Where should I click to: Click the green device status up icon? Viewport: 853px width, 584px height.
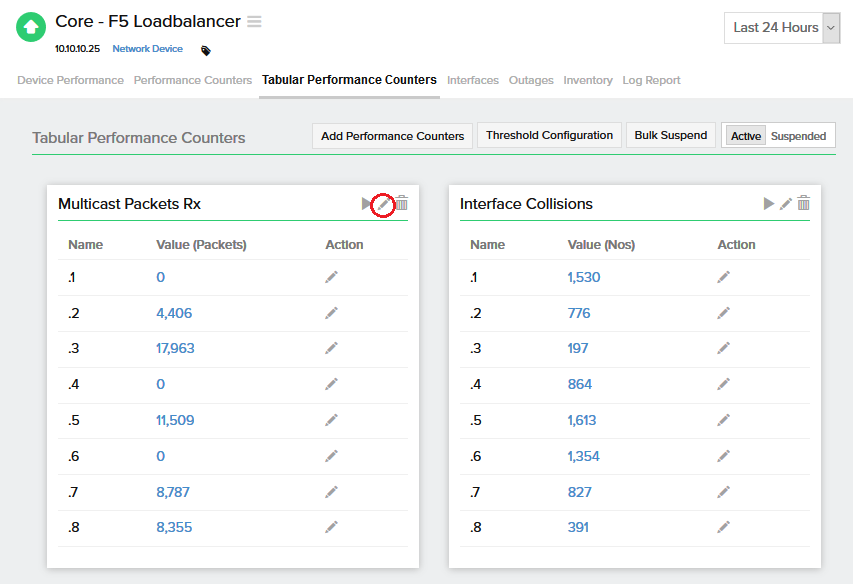point(31,27)
